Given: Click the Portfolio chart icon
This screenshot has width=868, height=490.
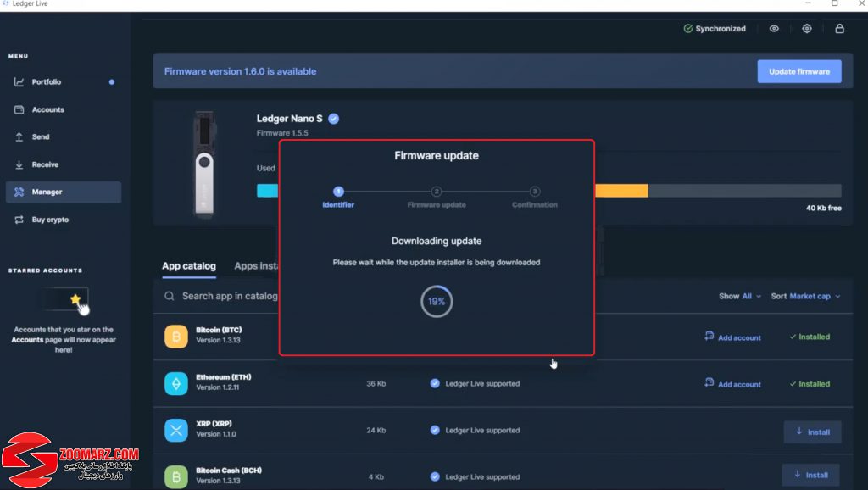Looking at the screenshot, I should tap(19, 82).
